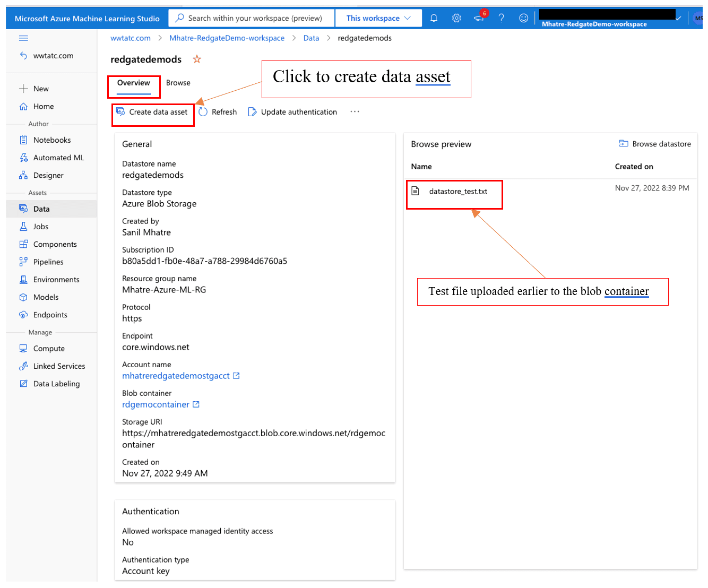
Task: Open the feedback megaphone icon with badge
Action: [479, 18]
